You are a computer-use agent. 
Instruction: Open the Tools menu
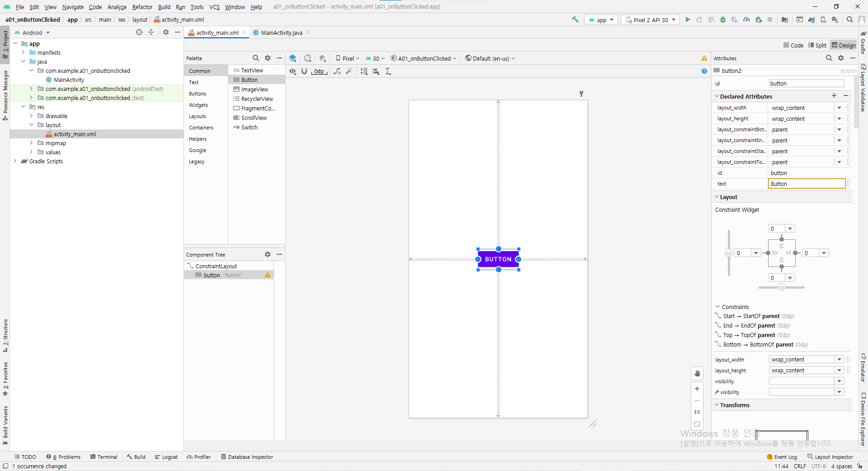coord(197,7)
